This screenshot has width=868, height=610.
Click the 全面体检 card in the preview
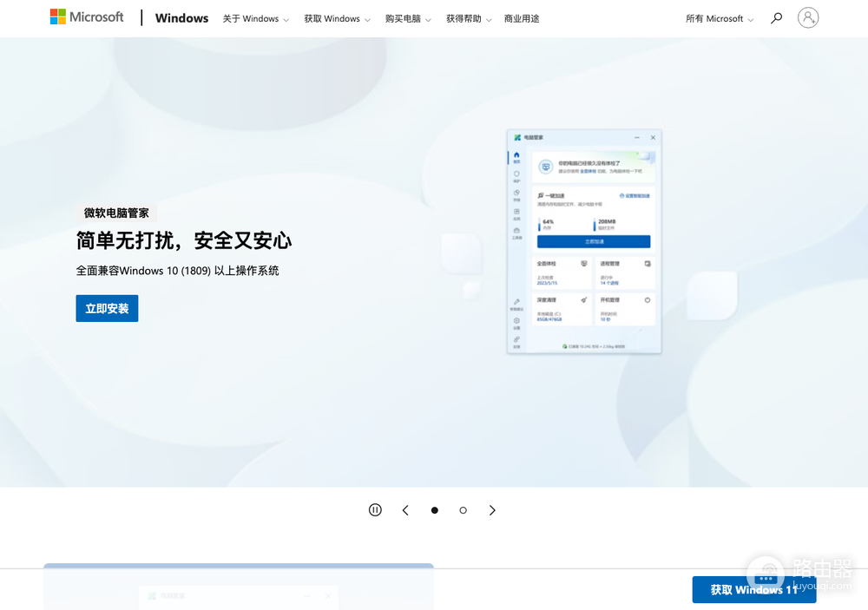click(x=562, y=272)
